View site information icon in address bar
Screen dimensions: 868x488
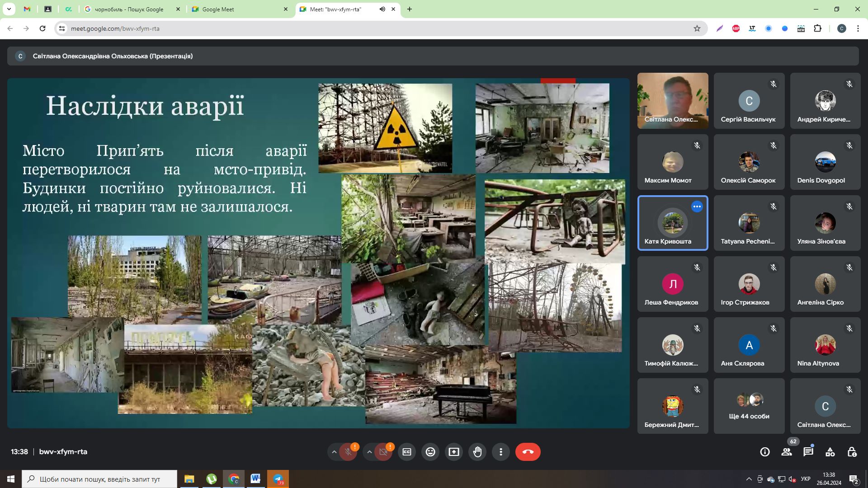[62, 28]
